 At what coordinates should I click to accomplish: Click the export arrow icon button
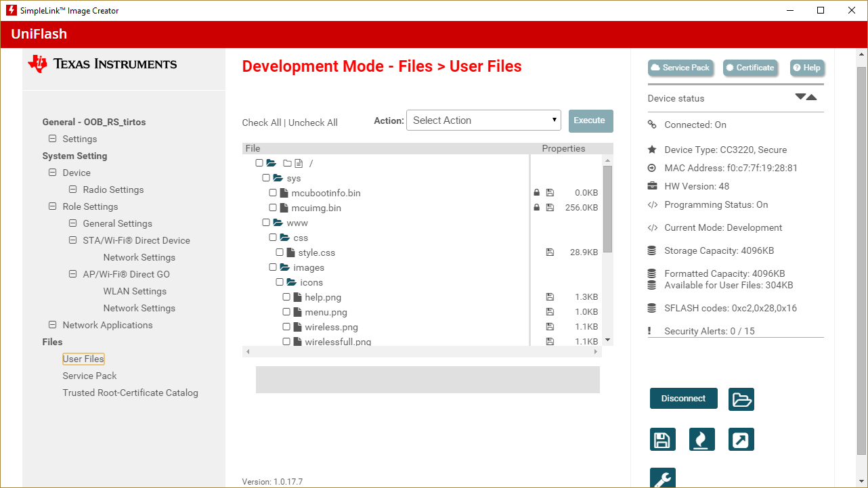click(x=741, y=439)
